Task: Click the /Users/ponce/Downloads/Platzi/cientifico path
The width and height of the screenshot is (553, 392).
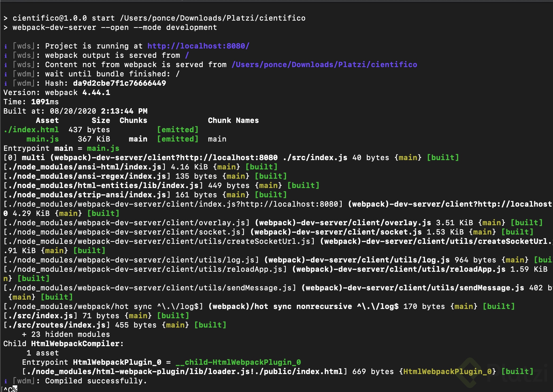Action: point(325,65)
